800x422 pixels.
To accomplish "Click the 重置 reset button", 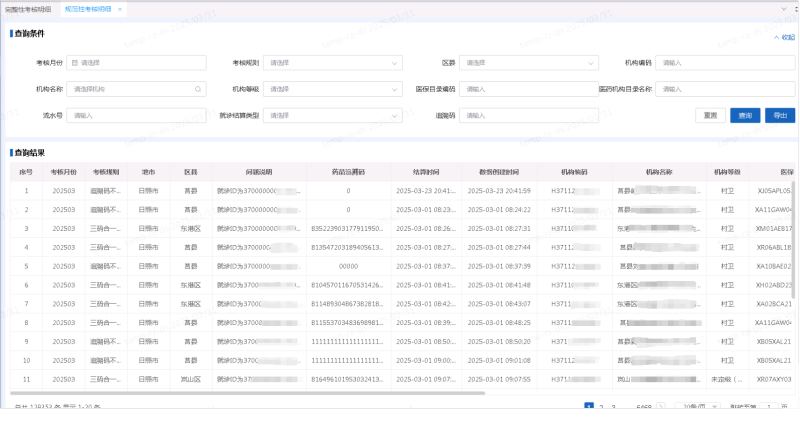I will pyautogui.click(x=710, y=115).
